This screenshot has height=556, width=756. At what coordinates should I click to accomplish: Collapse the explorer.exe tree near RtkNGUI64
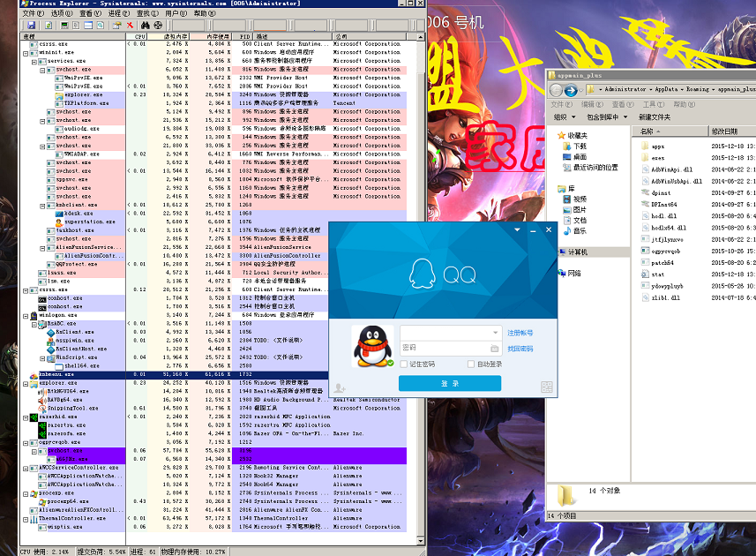26,384
